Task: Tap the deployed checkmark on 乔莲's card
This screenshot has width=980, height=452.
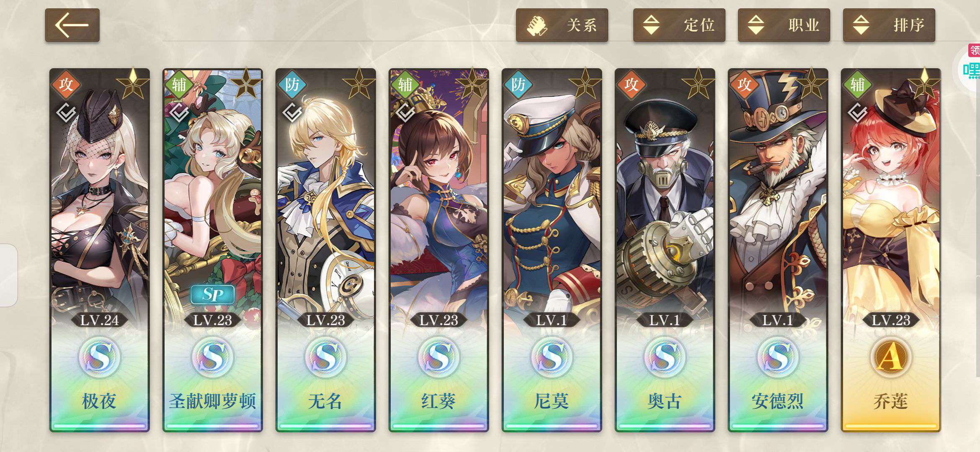Action: (x=857, y=113)
